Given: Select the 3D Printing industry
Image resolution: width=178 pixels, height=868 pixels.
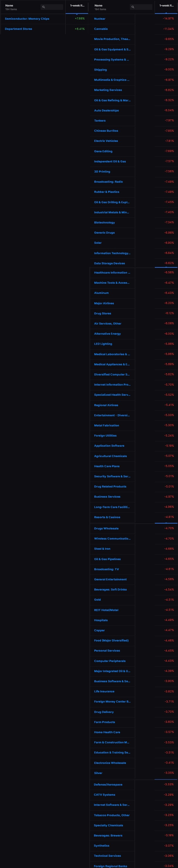Looking at the screenshot, I should tap(102, 171).
